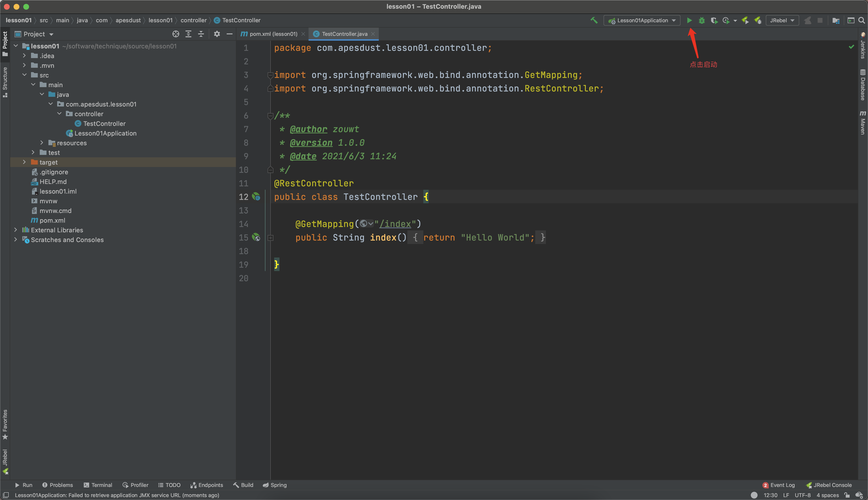Expand the .idea folder
This screenshot has width=868, height=500.
pyautogui.click(x=24, y=56)
